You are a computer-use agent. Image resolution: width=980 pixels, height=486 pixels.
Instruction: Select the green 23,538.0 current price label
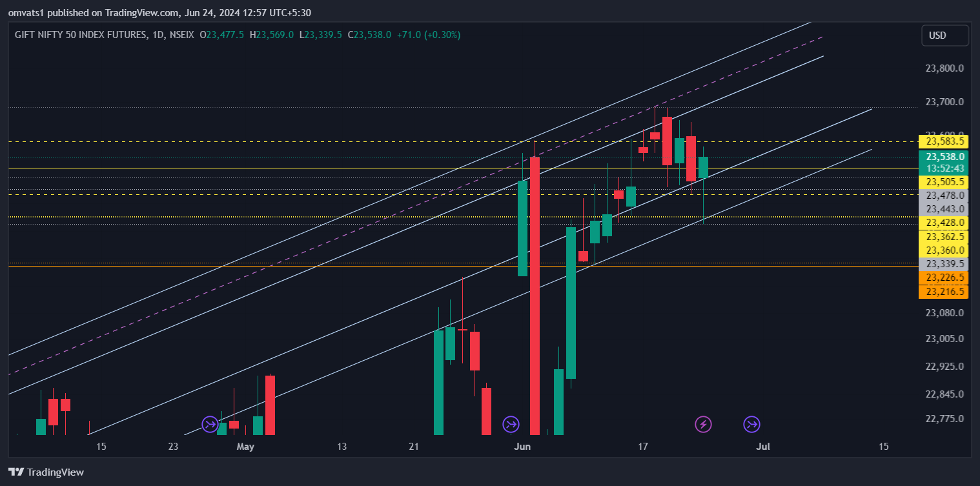pyautogui.click(x=943, y=157)
